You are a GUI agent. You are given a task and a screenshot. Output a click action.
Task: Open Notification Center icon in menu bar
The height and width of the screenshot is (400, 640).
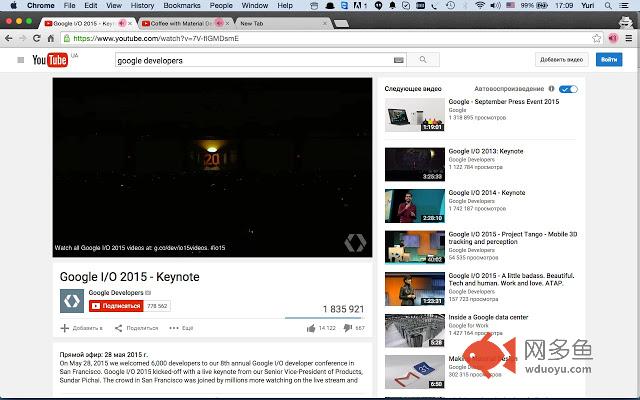pyautogui.click(x=624, y=5)
